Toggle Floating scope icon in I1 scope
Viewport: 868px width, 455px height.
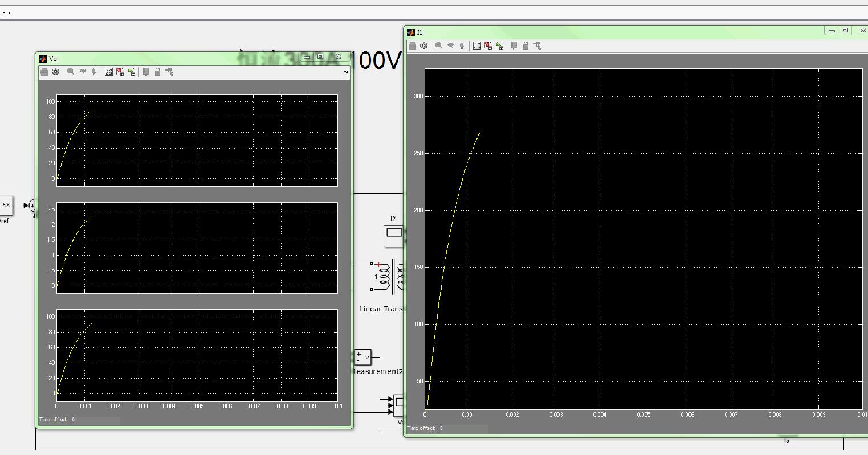[x=514, y=46]
